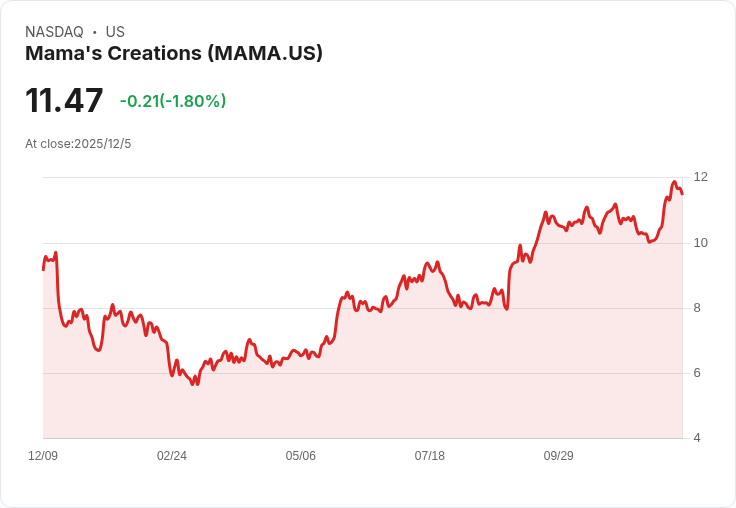Click the At close 2025/12/5 text
This screenshot has height=508, width=736.
[x=78, y=144]
